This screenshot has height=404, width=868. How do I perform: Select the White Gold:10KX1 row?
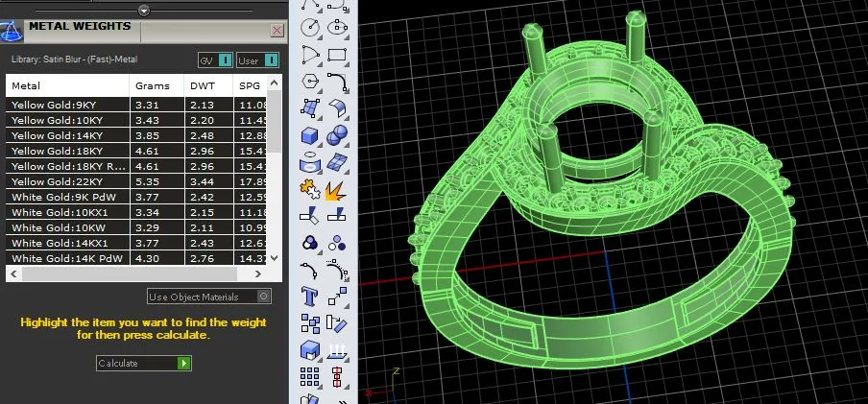pos(136,212)
